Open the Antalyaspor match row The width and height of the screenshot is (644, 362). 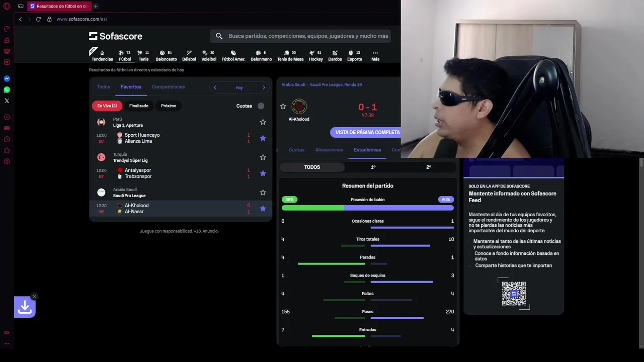coord(181,173)
